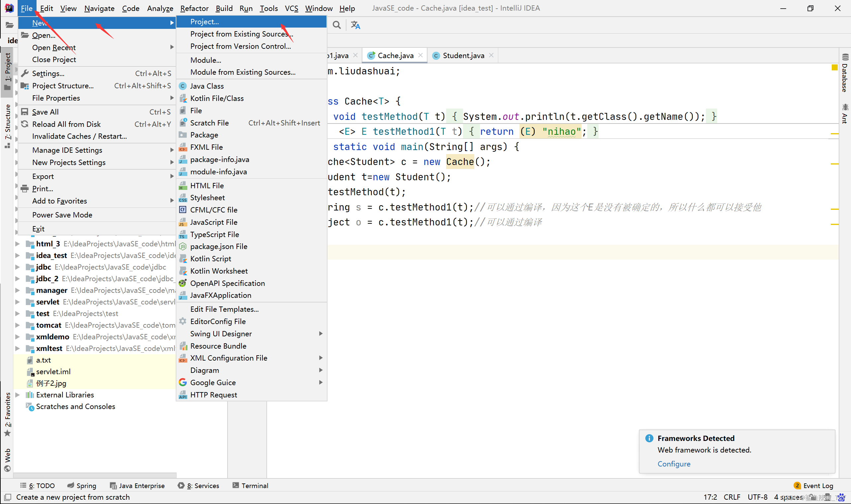Click the yellow inspection indicator square
This screenshot has height=504, width=851.
pyautogui.click(x=834, y=68)
